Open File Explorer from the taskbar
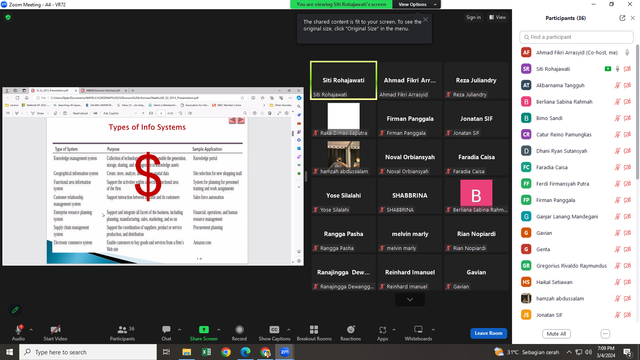Screen dimensions: 640x360 (x=187, y=352)
